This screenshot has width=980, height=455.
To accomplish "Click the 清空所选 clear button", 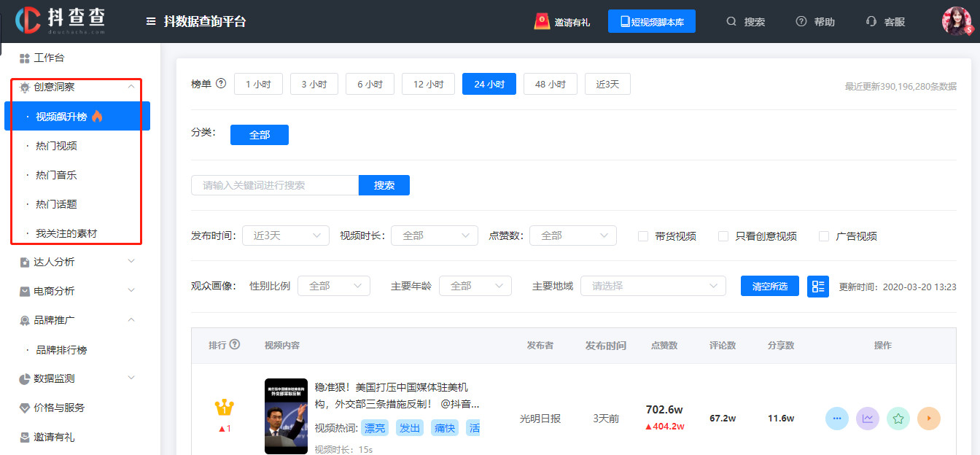I will point(769,286).
